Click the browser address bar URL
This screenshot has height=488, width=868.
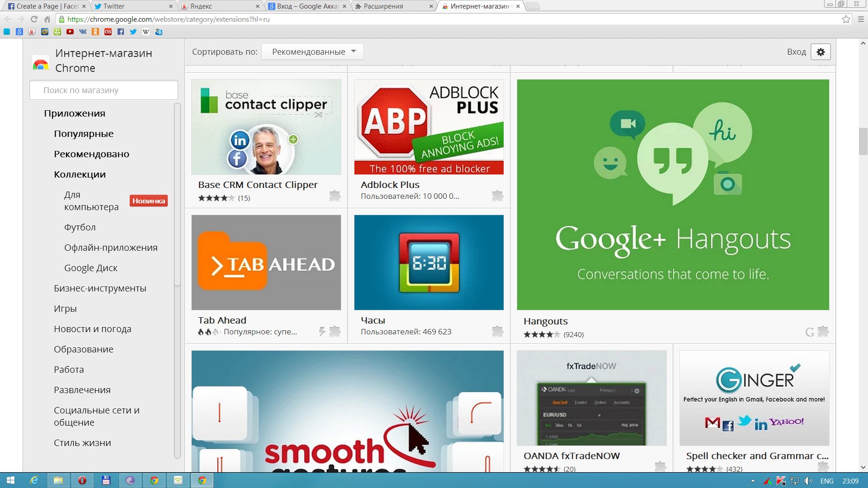tap(168, 19)
